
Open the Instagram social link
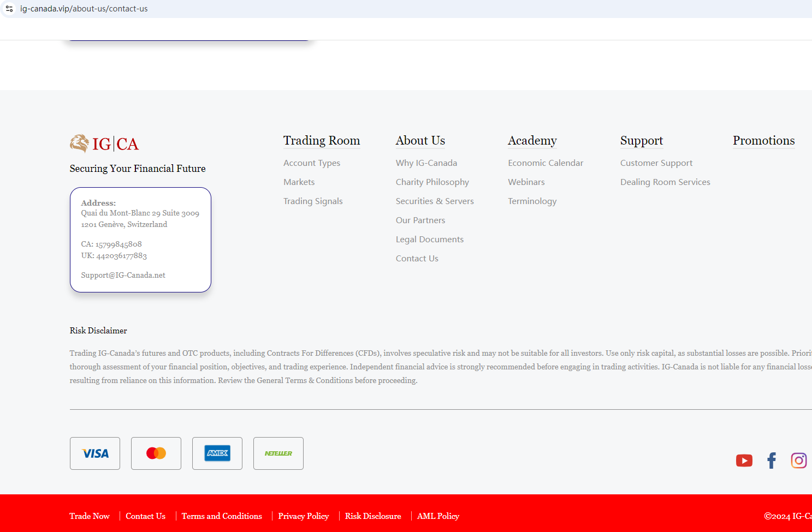point(798,461)
